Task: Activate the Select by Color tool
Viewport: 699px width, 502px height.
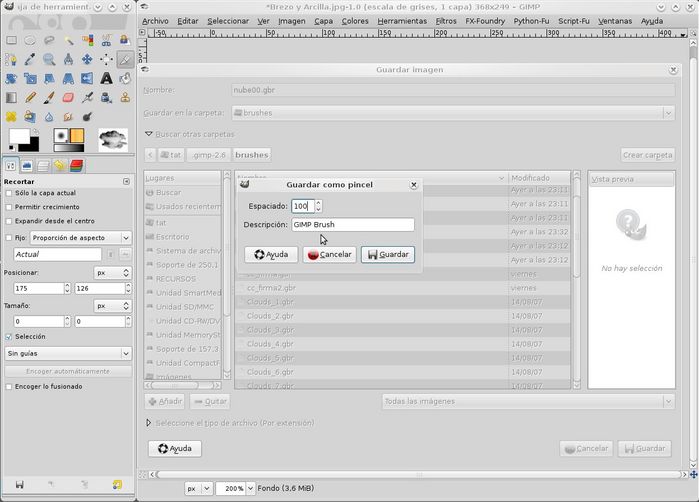Action: 87,41
